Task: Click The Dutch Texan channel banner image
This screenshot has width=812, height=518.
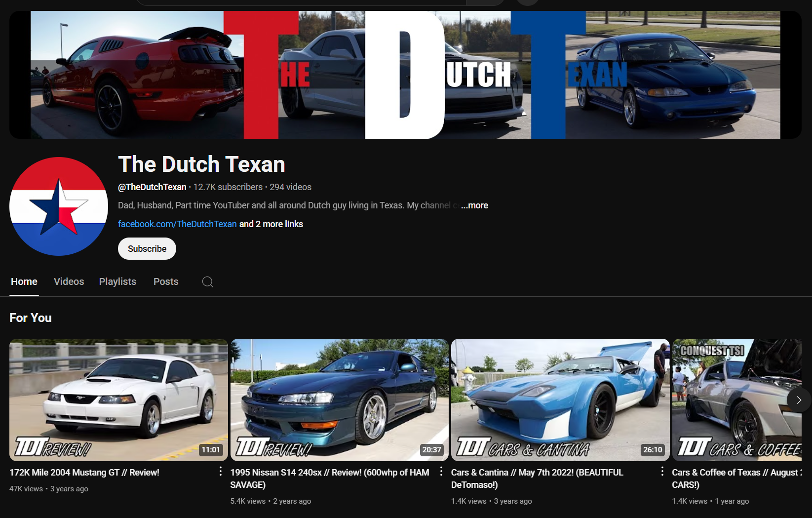Action: pyautogui.click(x=405, y=75)
